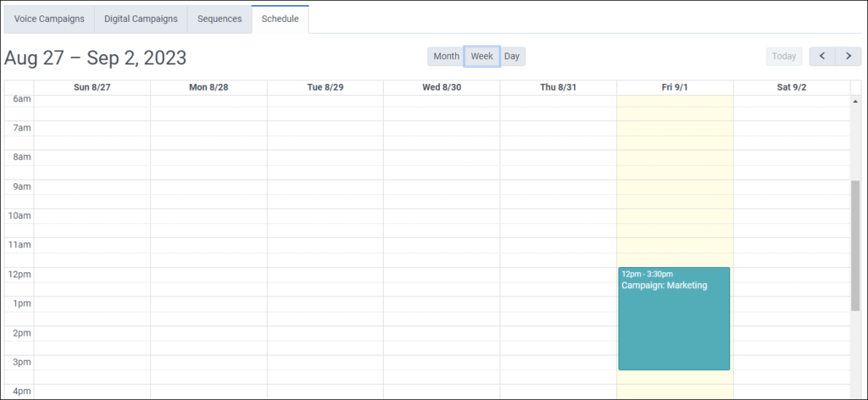868x400 pixels.
Task: Select the Week calendar view
Action: click(x=481, y=57)
